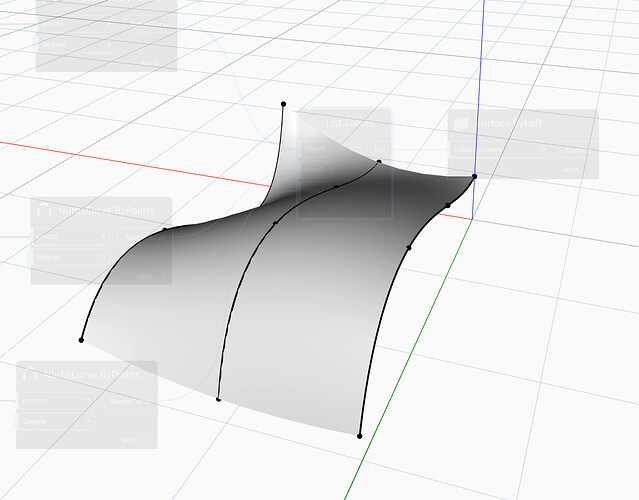Viewport: 639px width, 500px height.
Task: Expand the degree port chevron on topmost node
Action: (109, 44)
